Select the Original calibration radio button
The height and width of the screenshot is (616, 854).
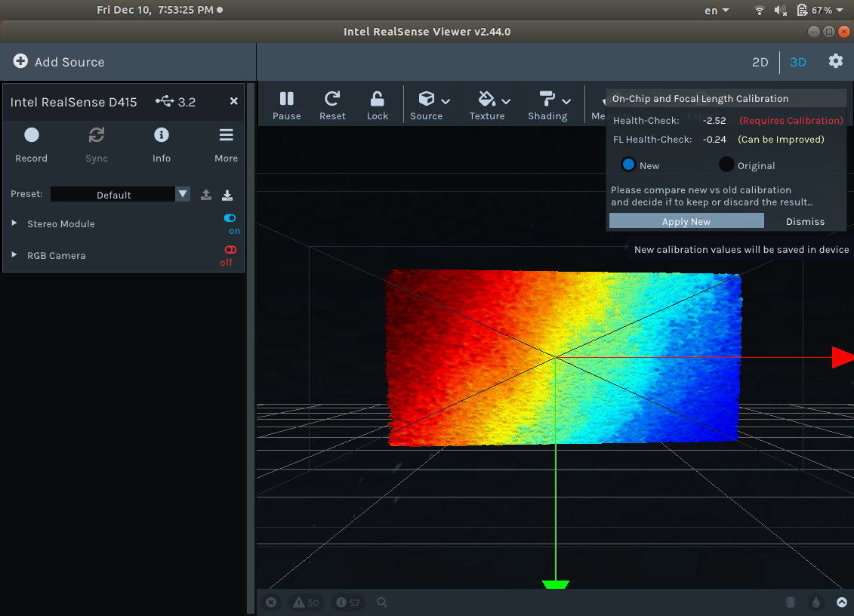pos(726,165)
